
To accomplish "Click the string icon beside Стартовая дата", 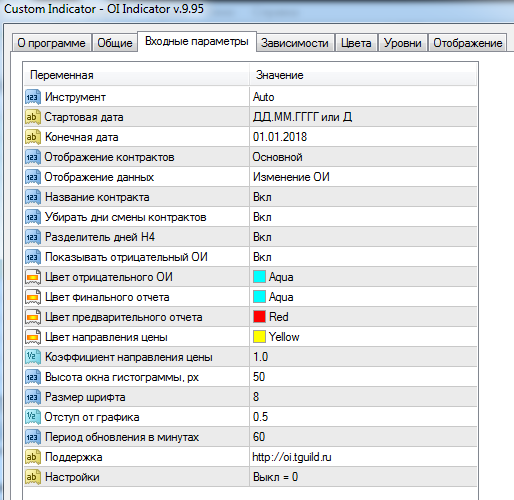I will pos(33,117).
